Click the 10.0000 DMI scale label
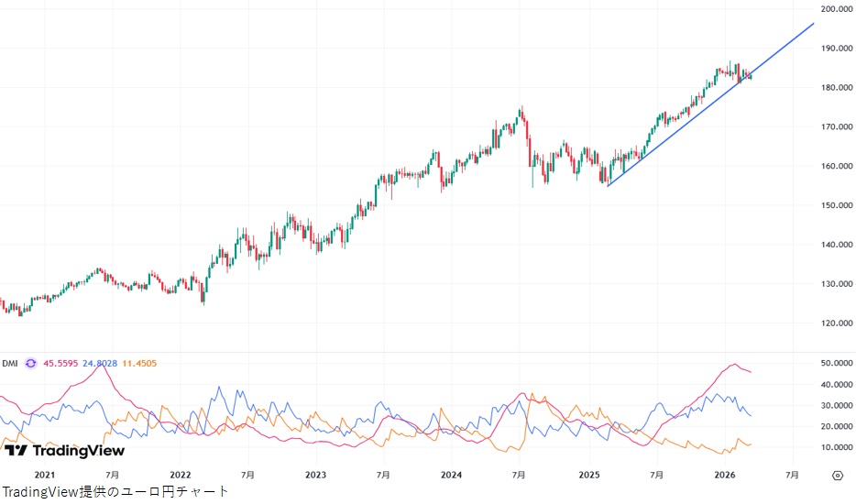The width and height of the screenshot is (856, 504). coord(838,447)
